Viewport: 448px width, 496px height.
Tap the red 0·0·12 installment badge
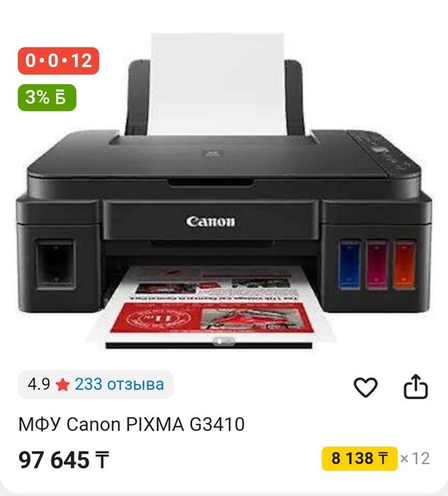point(58,61)
